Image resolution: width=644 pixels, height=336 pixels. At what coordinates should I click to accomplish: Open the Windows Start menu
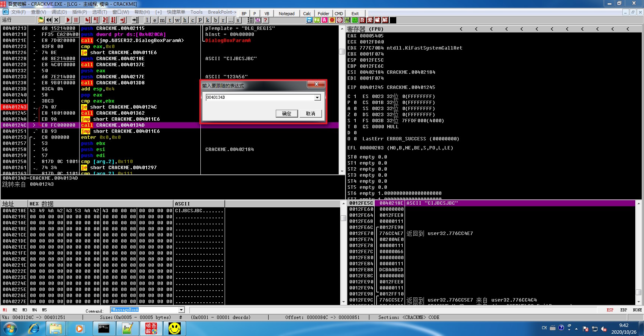coord(9,328)
